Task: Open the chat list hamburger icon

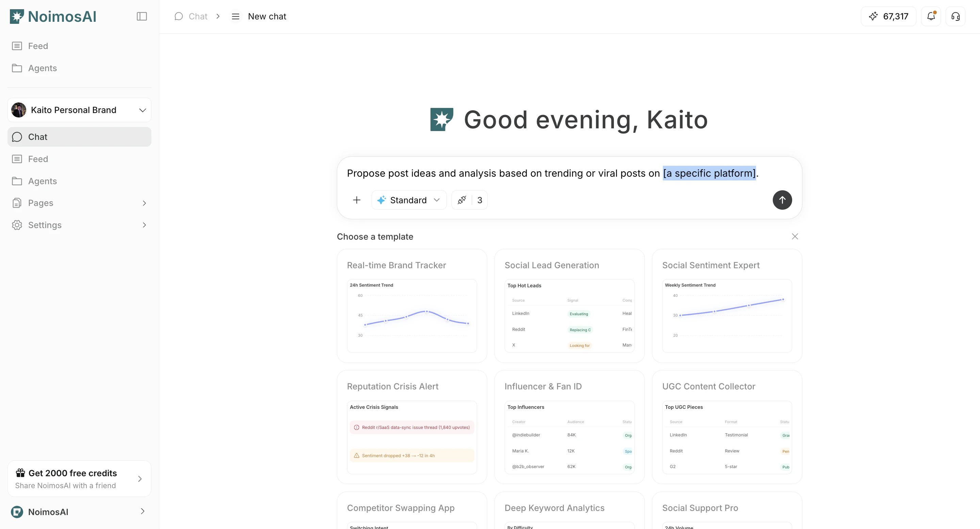Action: pos(235,16)
